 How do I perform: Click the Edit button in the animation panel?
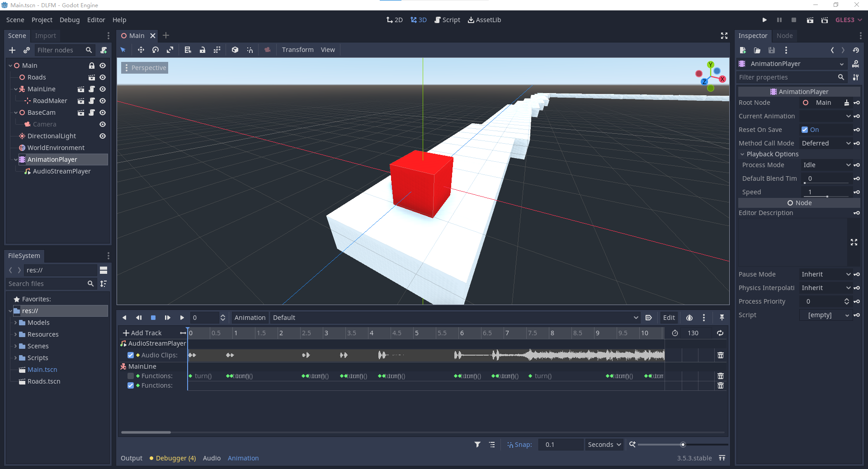click(669, 318)
